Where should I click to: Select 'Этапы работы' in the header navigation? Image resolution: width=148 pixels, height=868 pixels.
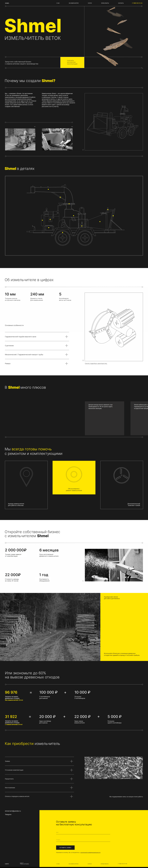105,3
